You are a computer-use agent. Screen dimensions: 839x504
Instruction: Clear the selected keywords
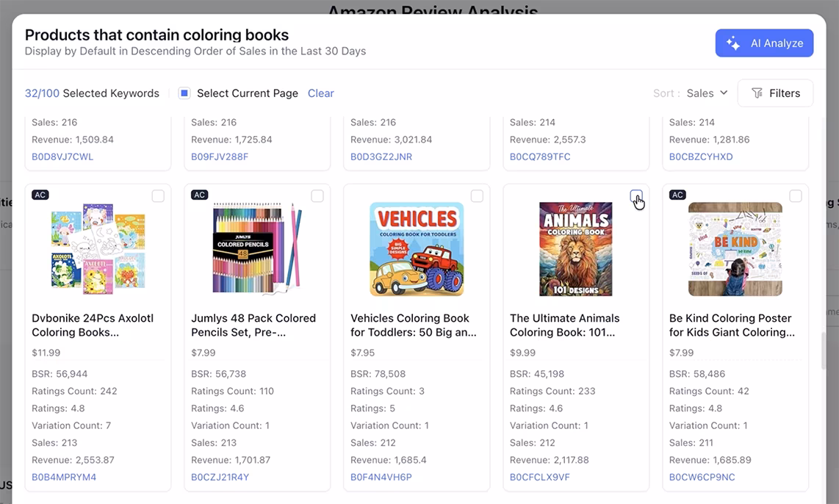tap(320, 93)
